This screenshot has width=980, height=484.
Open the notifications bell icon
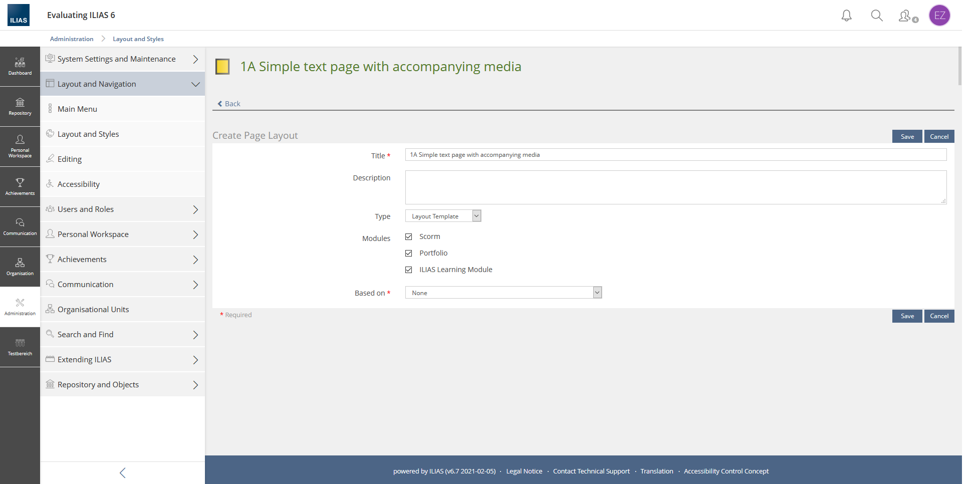click(x=846, y=16)
